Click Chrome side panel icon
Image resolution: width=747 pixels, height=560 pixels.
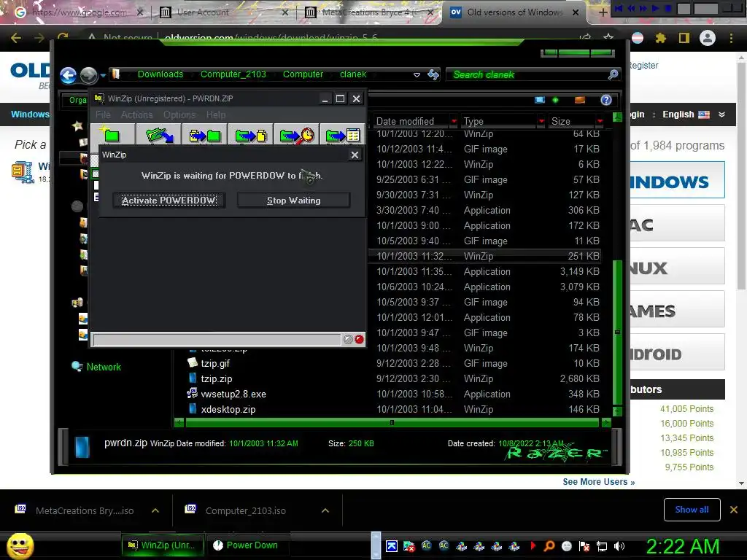tap(684, 38)
